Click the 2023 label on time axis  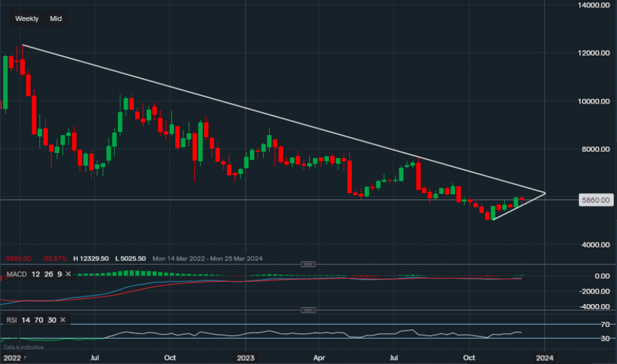pyautogui.click(x=246, y=357)
